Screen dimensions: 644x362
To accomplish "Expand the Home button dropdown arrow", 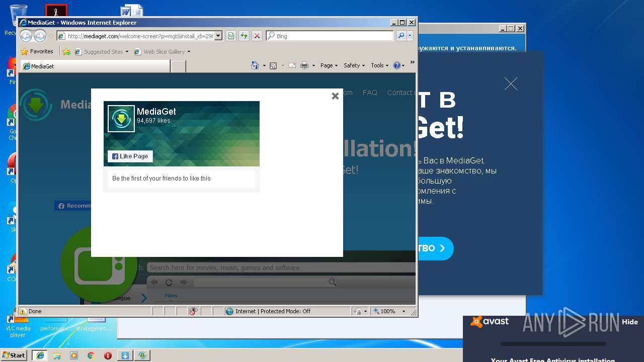I will click(264, 65).
